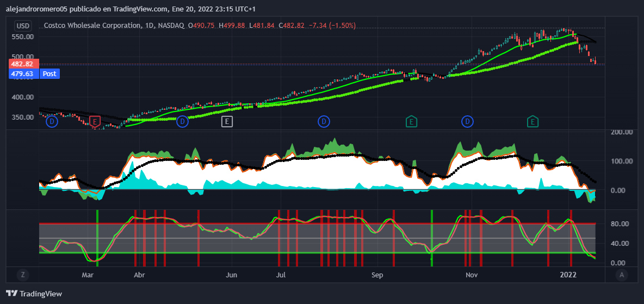The image size is (644, 304).
Task: Click the teal E earnings marker after Sep
Action: 411,121
